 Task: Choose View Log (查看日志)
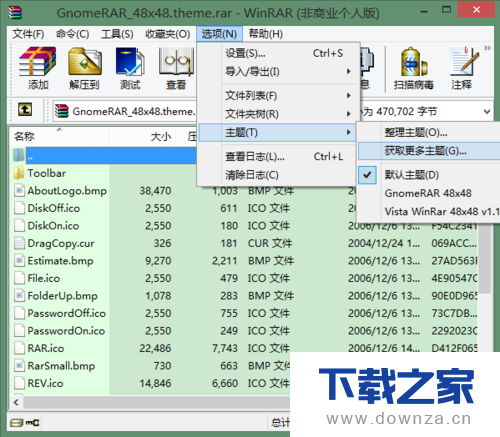[278, 156]
